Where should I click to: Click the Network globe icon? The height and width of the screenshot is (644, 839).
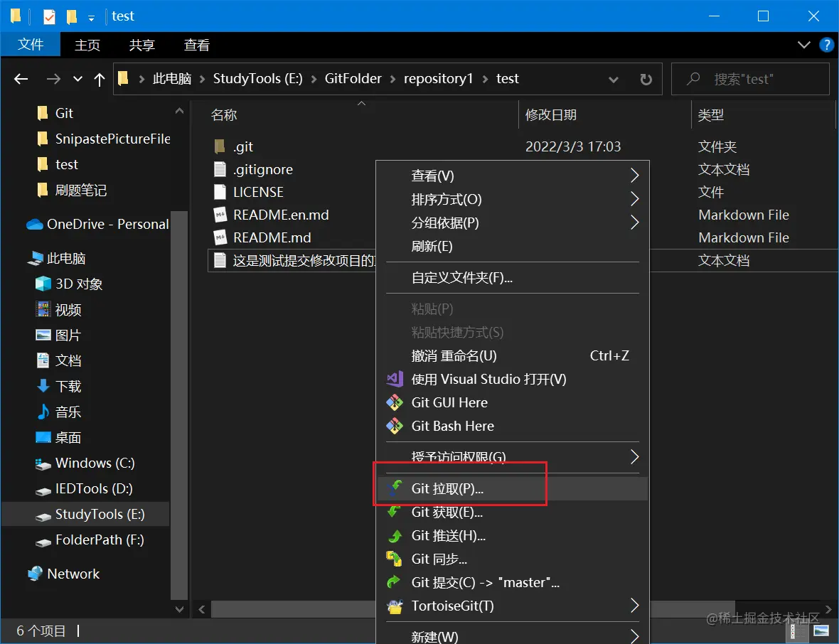35,574
